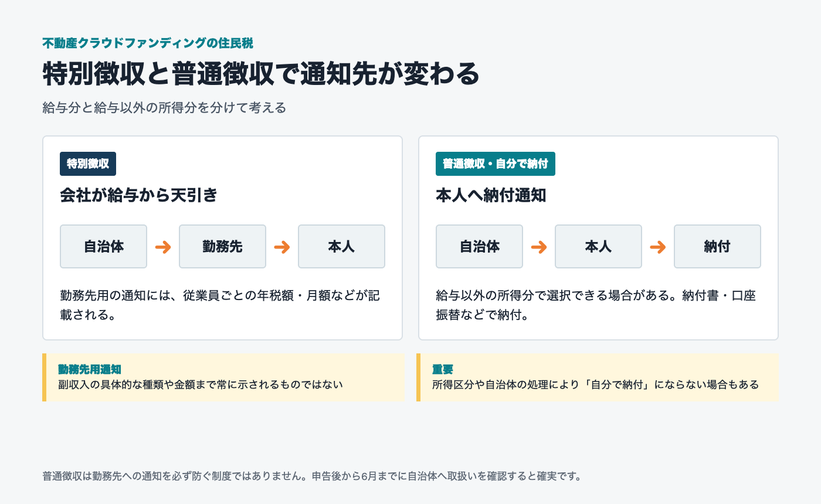This screenshot has height=504, width=821.
Task: Select the 特別徴収 badge
Action: click(88, 164)
